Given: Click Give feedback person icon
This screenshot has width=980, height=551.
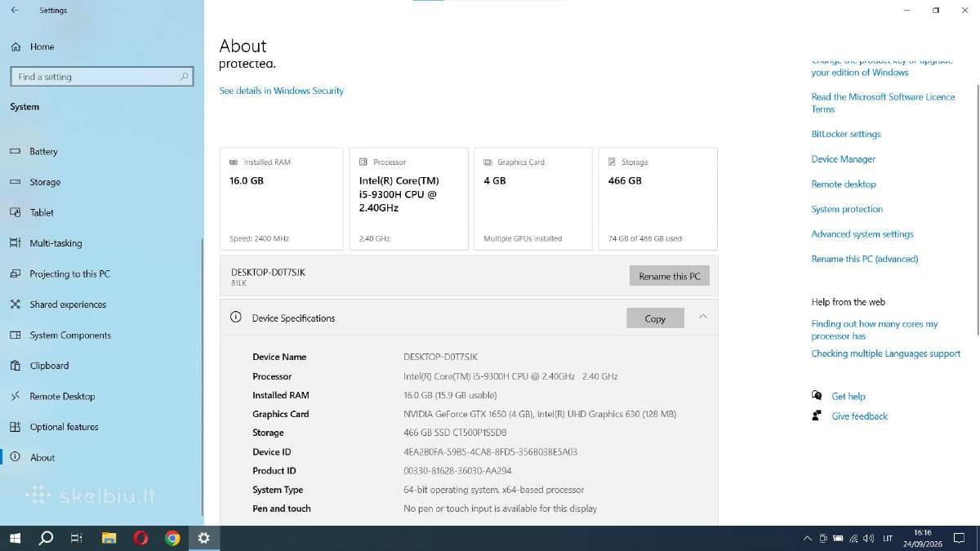Looking at the screenshot, I should pyautogui.click(x=817, y=415).
